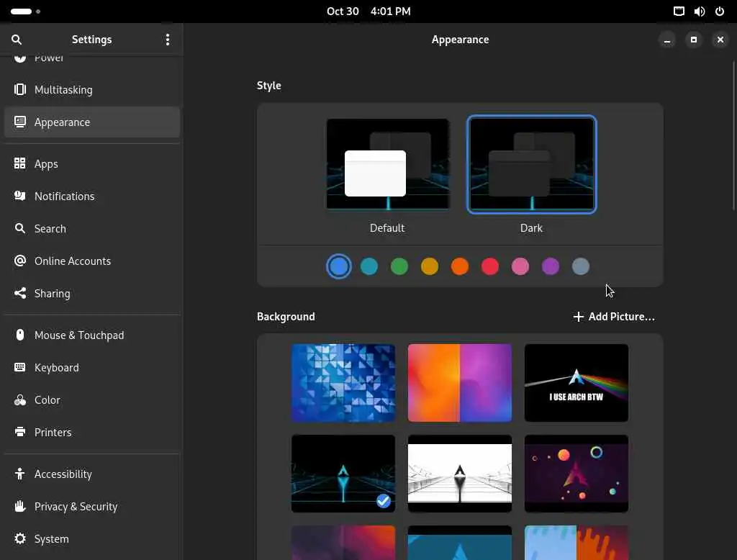Open Multitasking settings panel
Image resolution: width=737 pixels, height=560 pixels.
click(92, 89)
